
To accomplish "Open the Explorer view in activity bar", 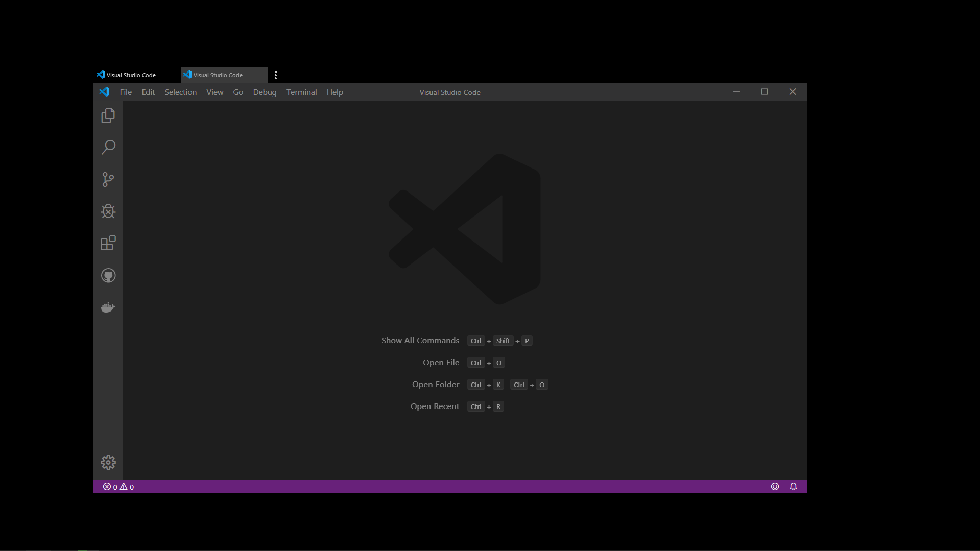I will 108,116.
